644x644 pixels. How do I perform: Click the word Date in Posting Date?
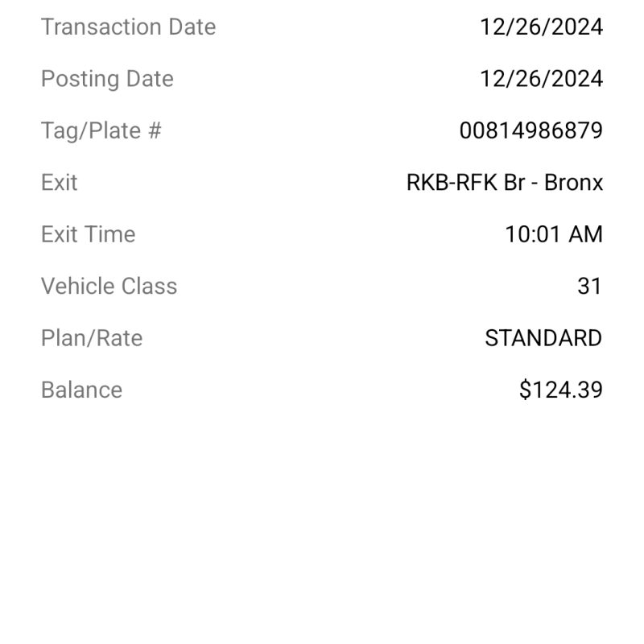coord(150,78)
